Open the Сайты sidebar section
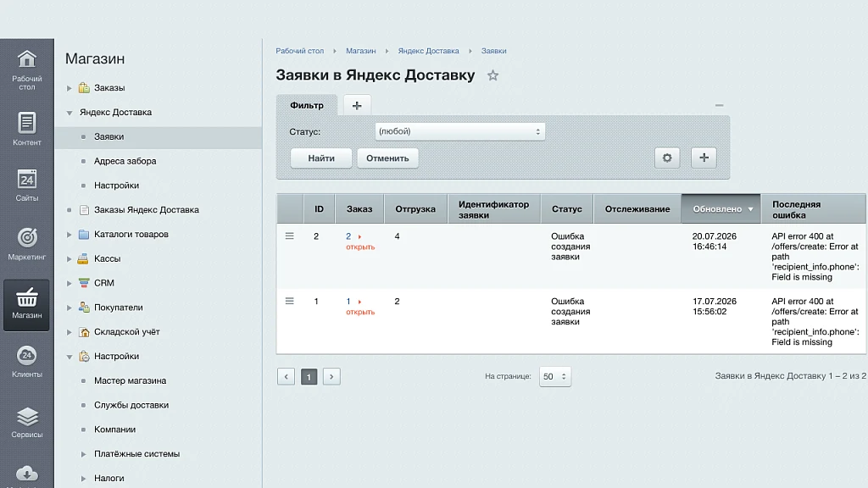This screenshot has width=868, height=488. tap(26, 185)
